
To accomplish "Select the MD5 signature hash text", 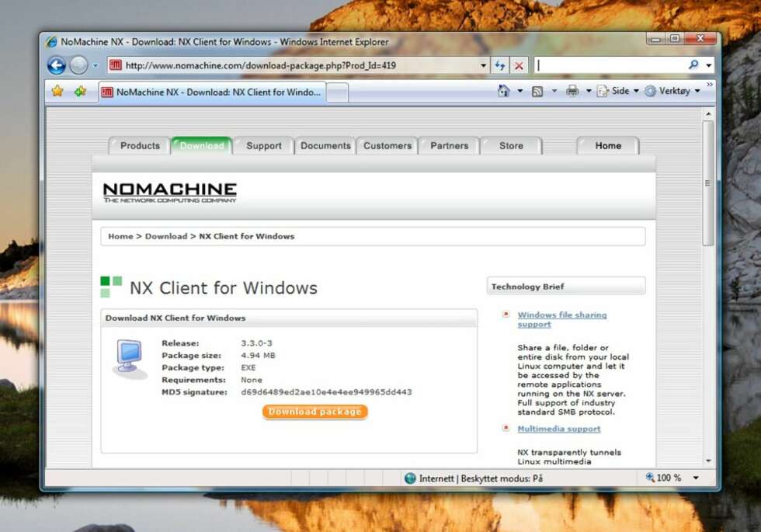I will point(326,391).
